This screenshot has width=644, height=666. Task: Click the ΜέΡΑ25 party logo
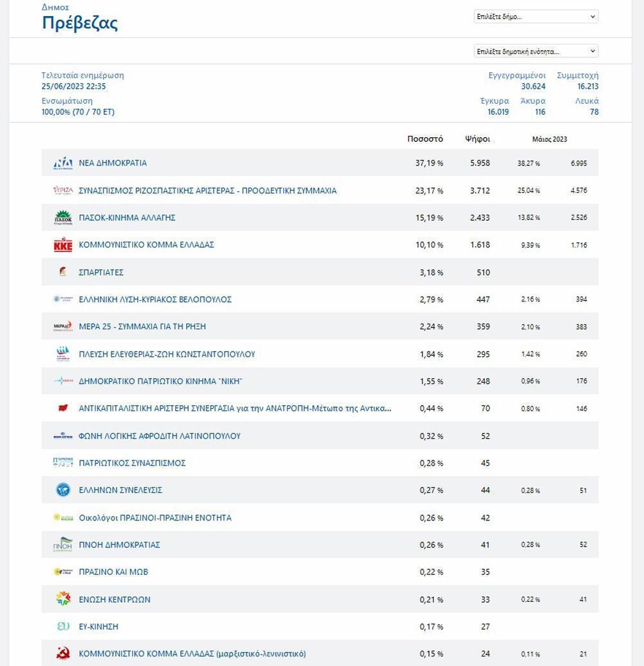click(x=63, y=326)
